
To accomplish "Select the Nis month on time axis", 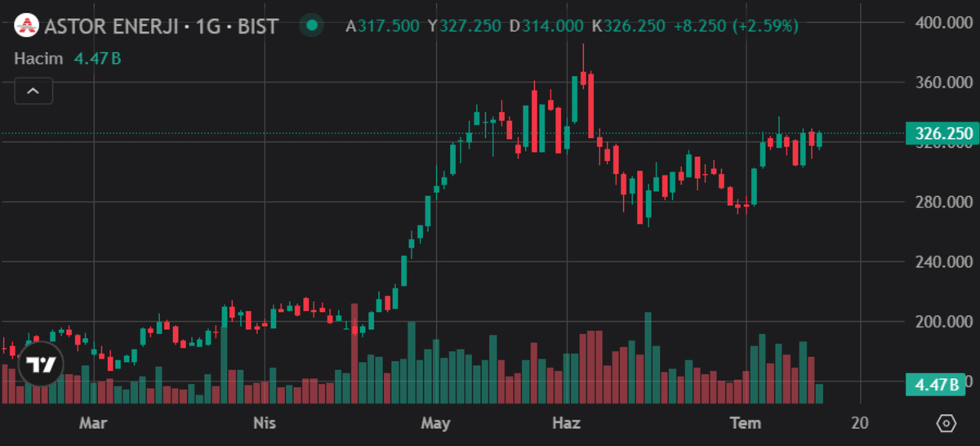I will (265, 423).
